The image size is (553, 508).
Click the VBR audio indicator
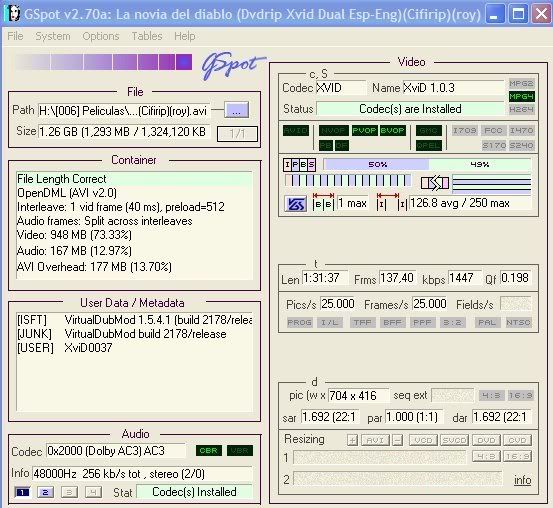pyautogui.click(x=240, y=450)
